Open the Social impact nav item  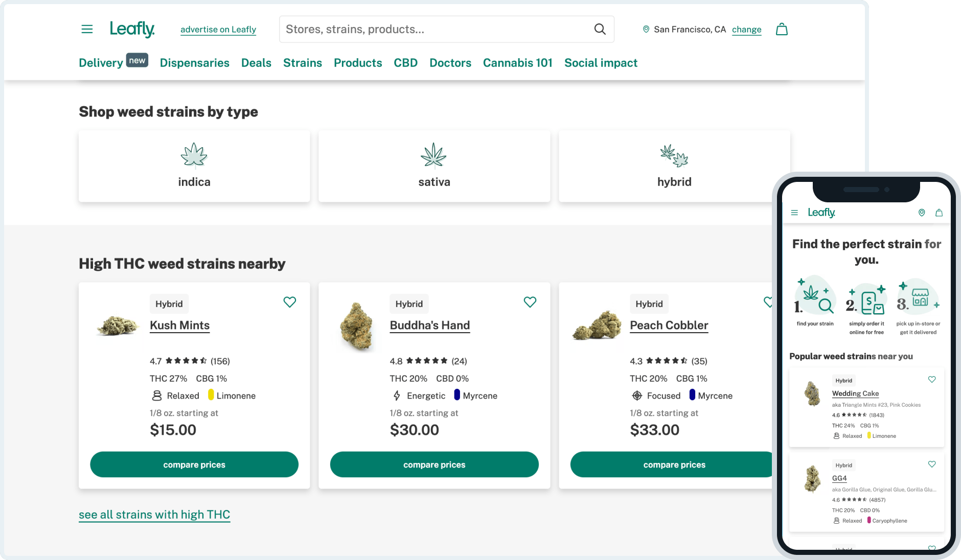point(601,63)
